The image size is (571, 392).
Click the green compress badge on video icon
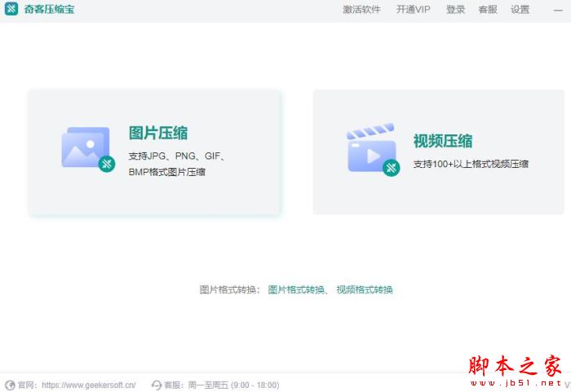coord(391,168)
